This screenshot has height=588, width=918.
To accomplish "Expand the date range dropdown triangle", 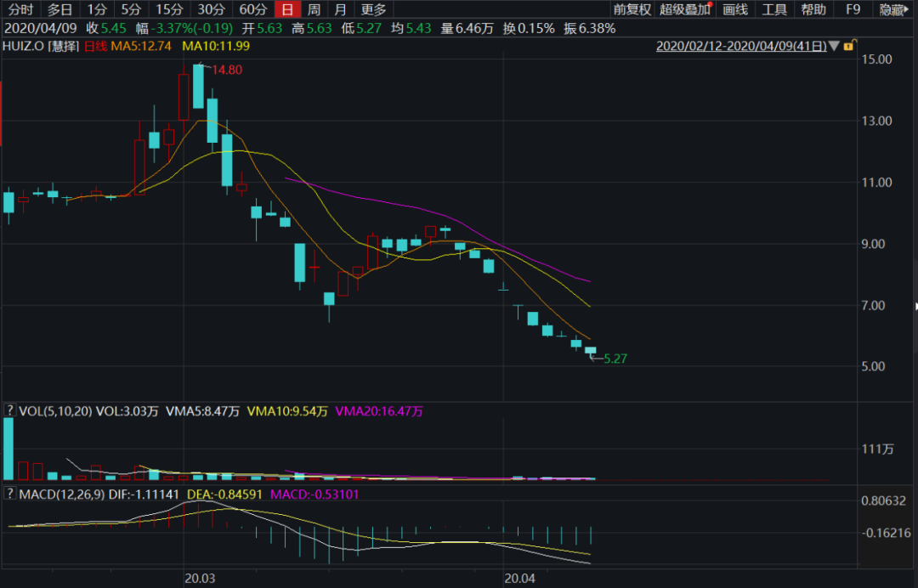I will (834, 46).
